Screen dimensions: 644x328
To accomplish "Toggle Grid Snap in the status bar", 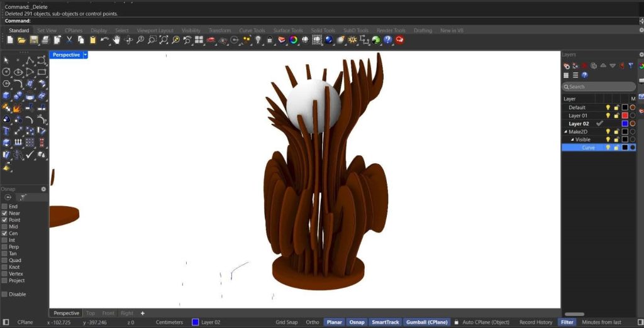I will click(x=287, y=322).
